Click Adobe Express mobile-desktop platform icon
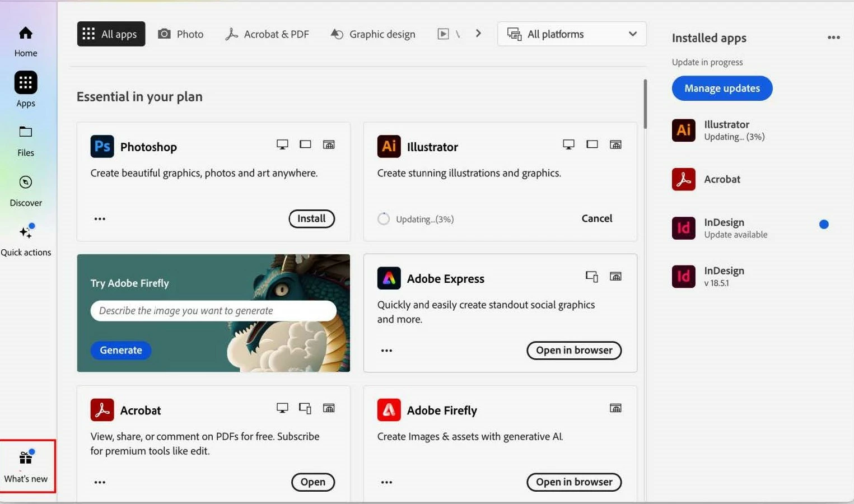 click(592, 276)
